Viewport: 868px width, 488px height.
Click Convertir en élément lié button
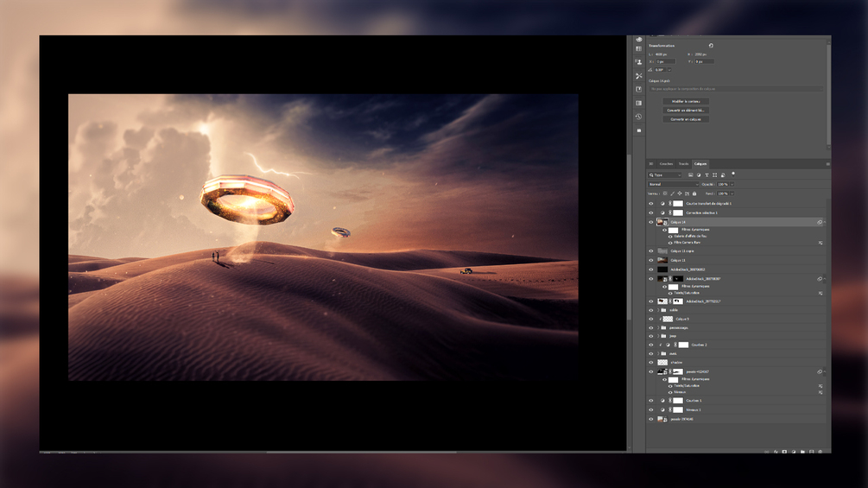686,111
